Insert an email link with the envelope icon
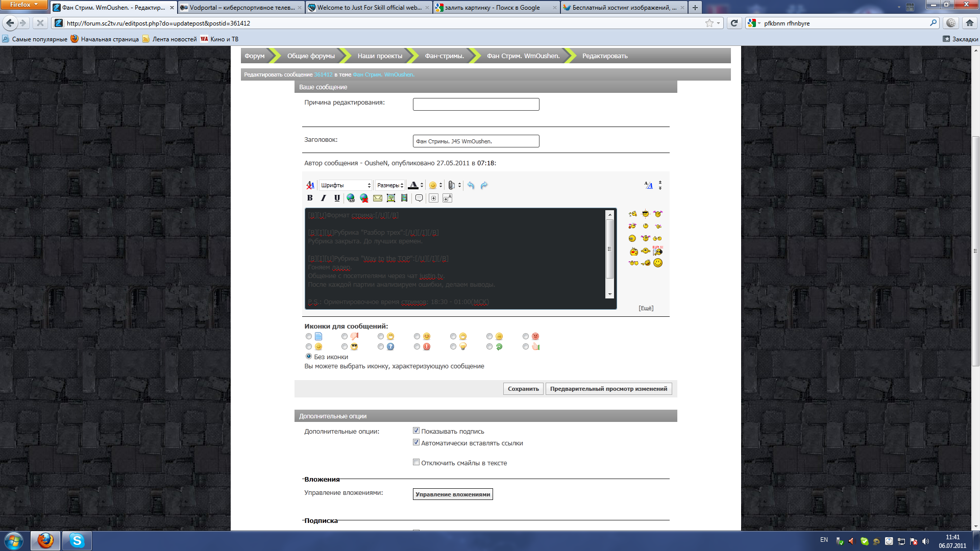This screenshot has height=551, width=980. point(378,198)
